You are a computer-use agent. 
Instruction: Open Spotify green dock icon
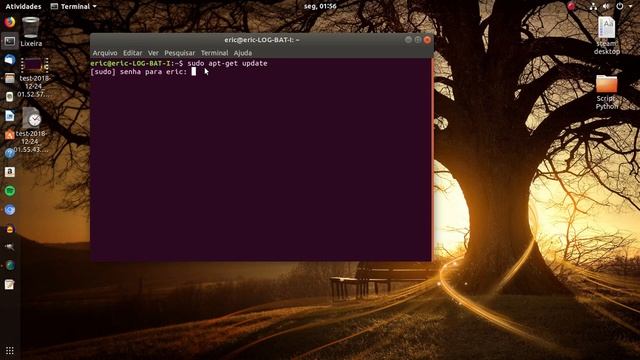10,191
